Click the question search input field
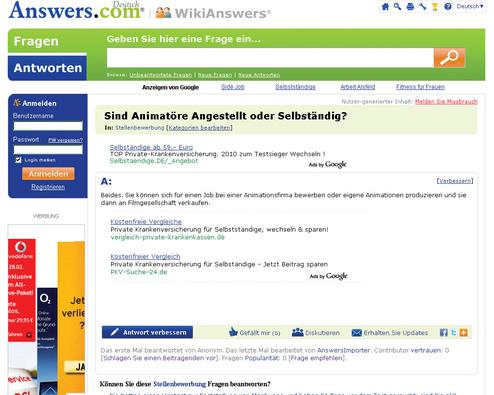Viewport: 494px width, 395px height. pyautogui.click(x=270, y=58)
